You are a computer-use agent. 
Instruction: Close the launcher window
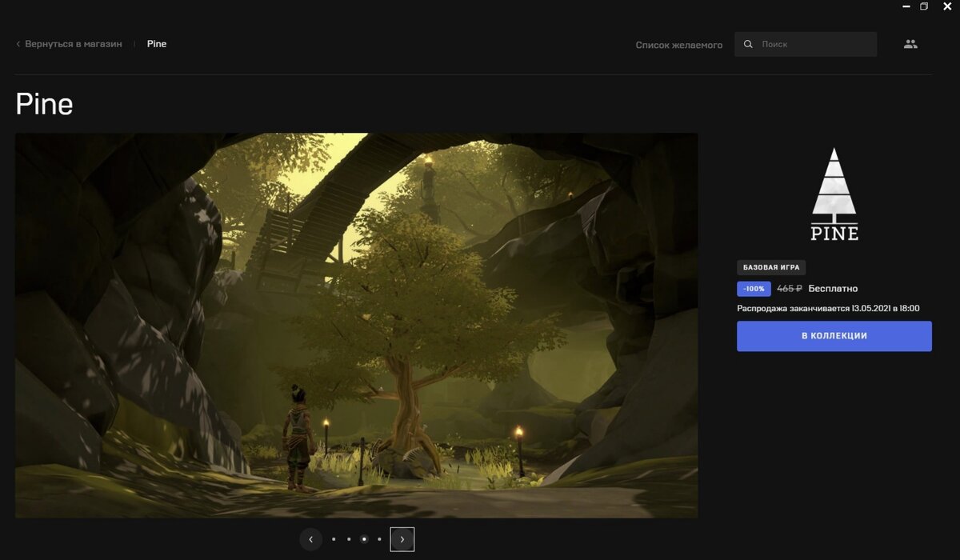pos(948,6)
